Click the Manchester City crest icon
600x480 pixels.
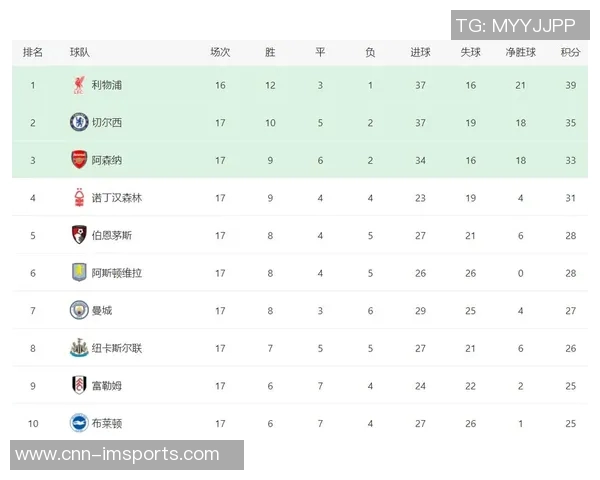tap(79, 310)
